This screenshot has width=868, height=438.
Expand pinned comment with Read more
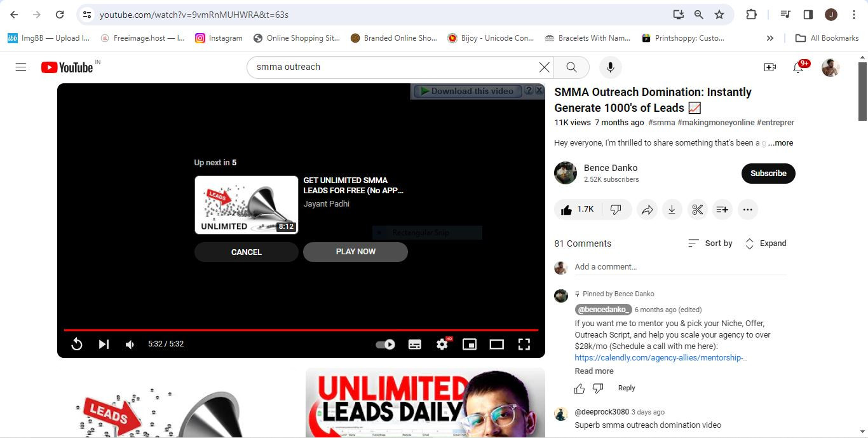click(594, 371)
